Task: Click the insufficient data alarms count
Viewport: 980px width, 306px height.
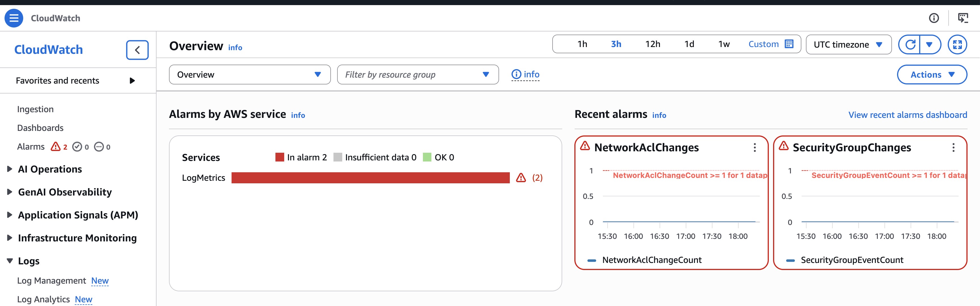Action: coord(102,147)
